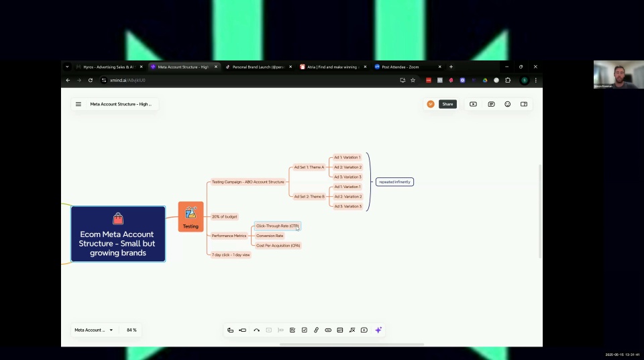
Task: Expand the Chrome tab search chevron
Action: (x=67, y=66)
